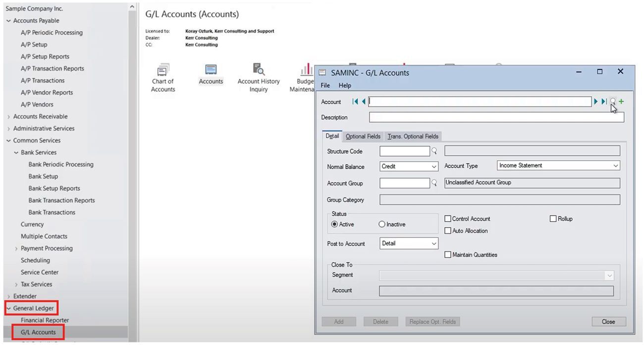
Task: Expand the Extender tree node
Action: 9,296
